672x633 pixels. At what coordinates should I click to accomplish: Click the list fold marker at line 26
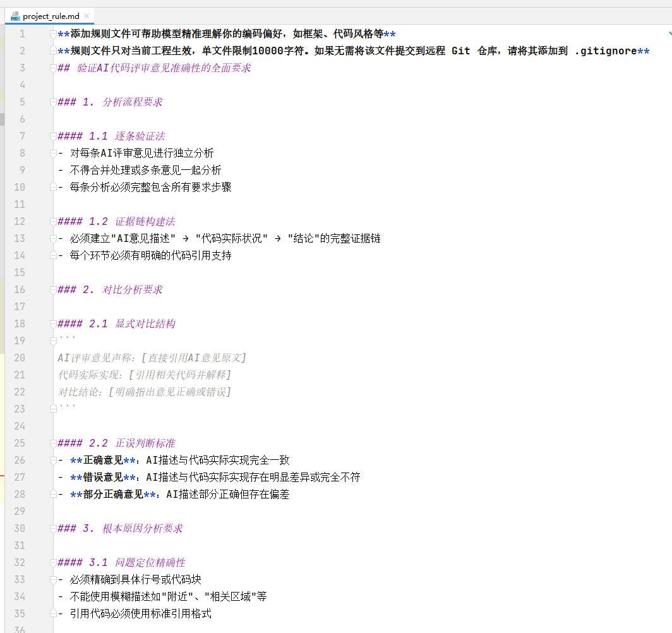click(x=53, y=461)
